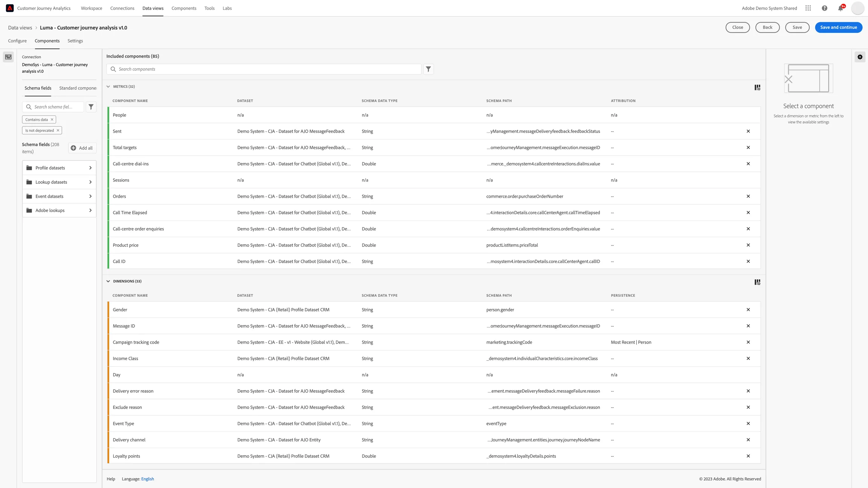Focus the Search components field
Screen dimensions: 868x488
pyautogui.click(x=264, y=69)
